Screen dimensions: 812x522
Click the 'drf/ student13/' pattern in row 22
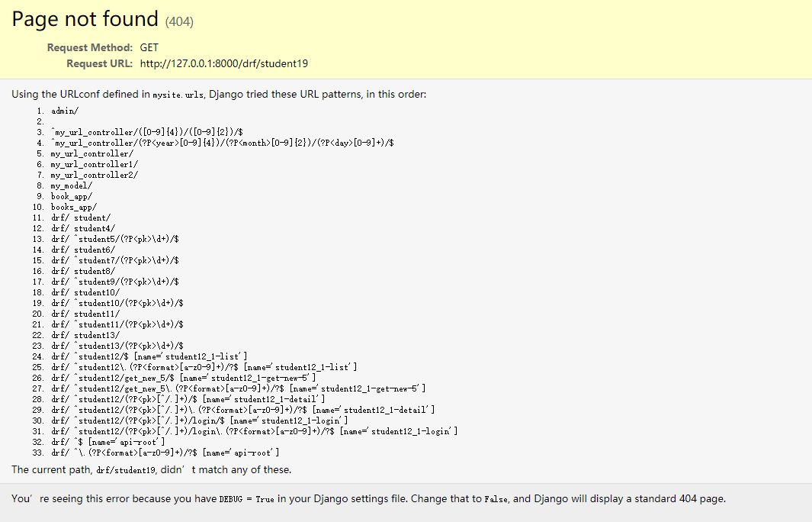click(85, 335)
